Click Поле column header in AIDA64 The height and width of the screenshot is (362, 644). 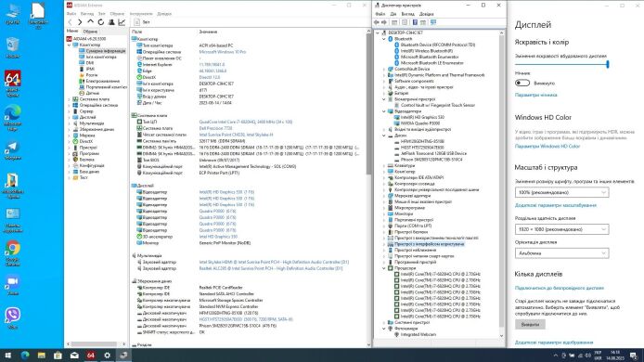[x=136, y=32]
